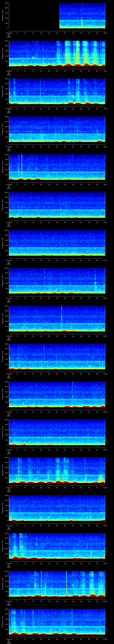Select the spectrogram panel starting at 15:06:00

pyautogui.click(x=57, y=91)
